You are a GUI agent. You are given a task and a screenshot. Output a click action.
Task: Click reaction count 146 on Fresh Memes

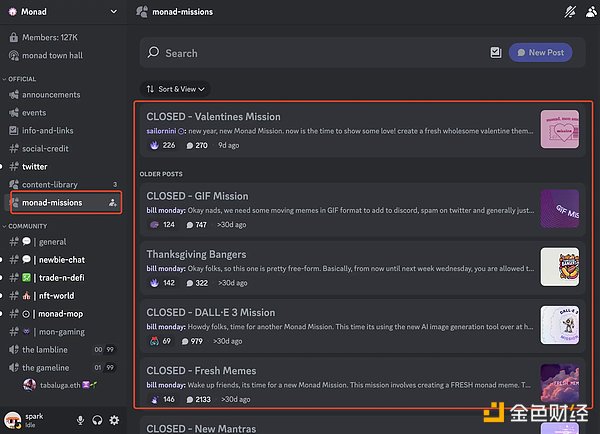[163, 399]
